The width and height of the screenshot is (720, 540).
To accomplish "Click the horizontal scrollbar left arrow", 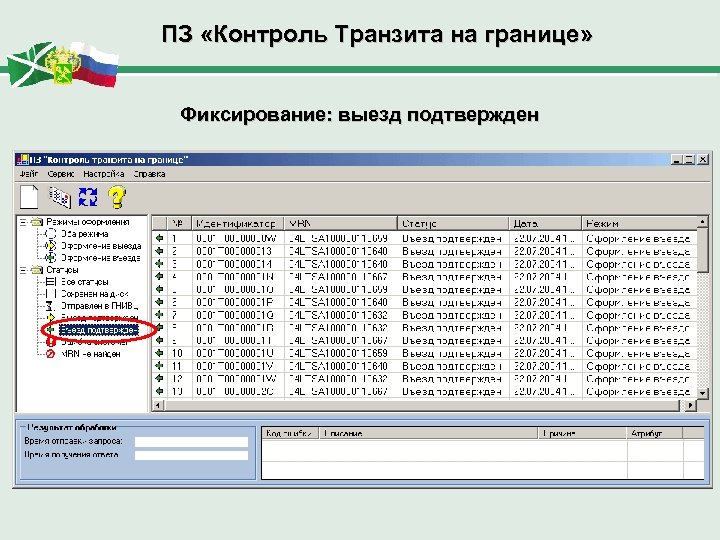I will click(158, 405).
